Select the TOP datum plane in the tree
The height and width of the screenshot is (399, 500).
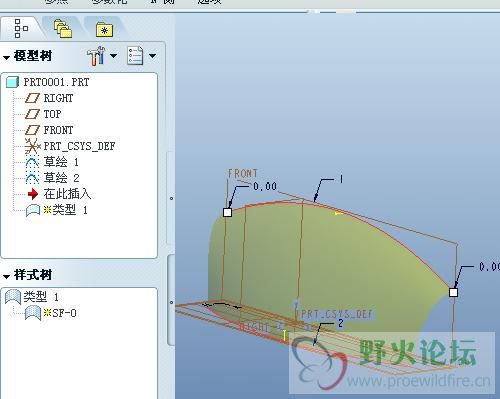(43, 114)
